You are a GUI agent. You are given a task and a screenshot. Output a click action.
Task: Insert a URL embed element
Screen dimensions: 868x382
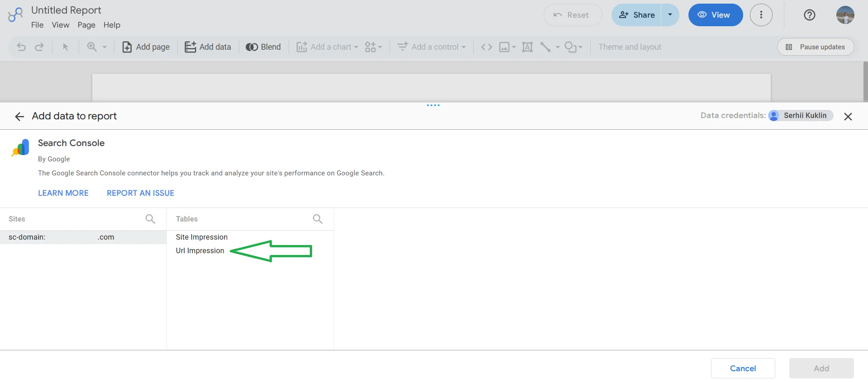pos(487,47)
